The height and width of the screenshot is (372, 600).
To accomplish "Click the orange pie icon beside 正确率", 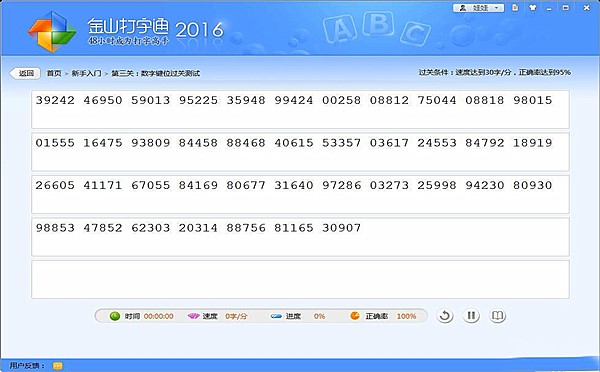I will point(355,316).
